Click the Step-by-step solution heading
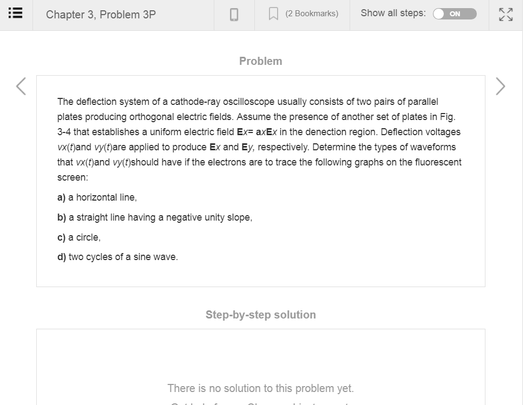Image resolution: width=532 pixels, height=405 pixels. pyautogui.click(x=260, y=315)
